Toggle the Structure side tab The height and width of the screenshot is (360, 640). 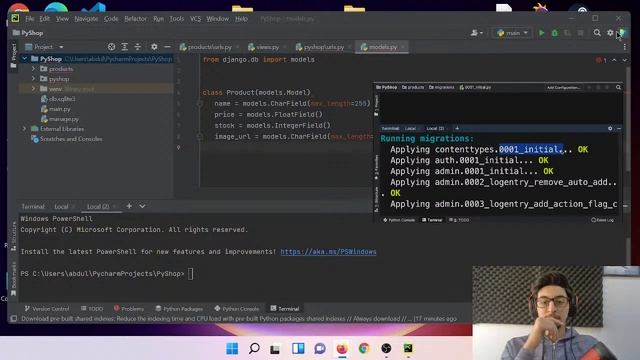13,236
